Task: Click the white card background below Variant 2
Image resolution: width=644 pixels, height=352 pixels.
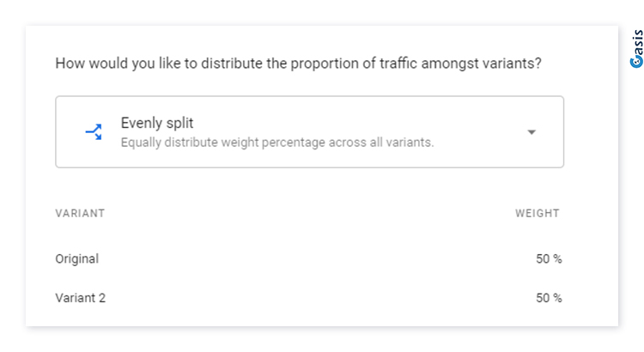Action: click(x=309, y=319)
